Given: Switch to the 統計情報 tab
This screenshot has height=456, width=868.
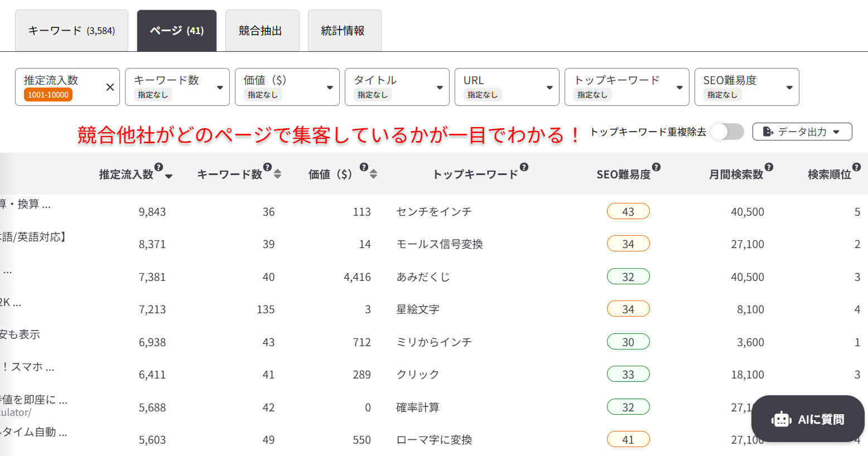Looking at the screenshot, I should pyautogui.click(x=343, y=31).
